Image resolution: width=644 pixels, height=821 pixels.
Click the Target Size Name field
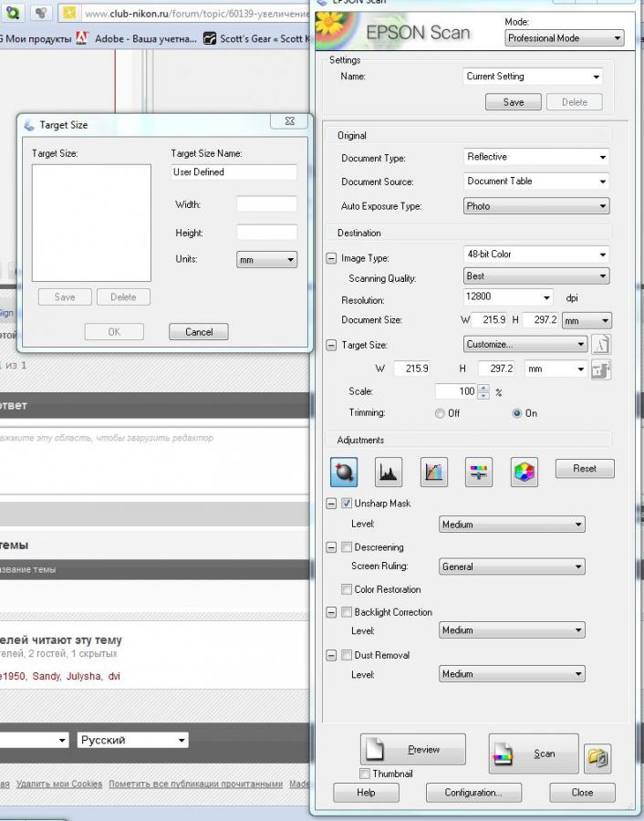(234, 172)
